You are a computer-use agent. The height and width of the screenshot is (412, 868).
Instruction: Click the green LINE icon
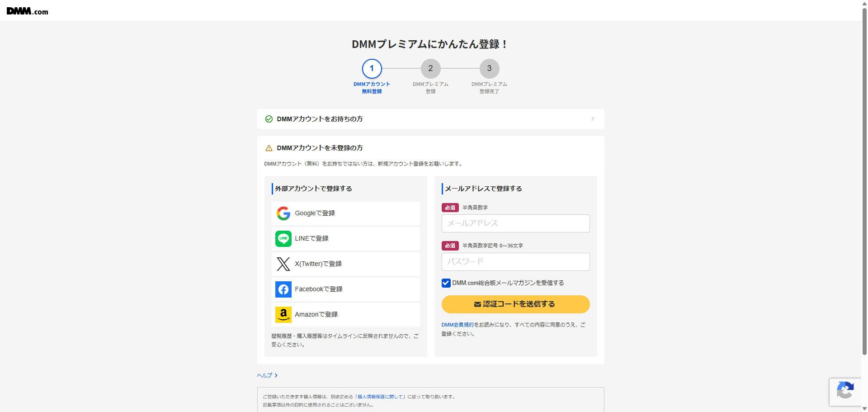pos(283,239)
